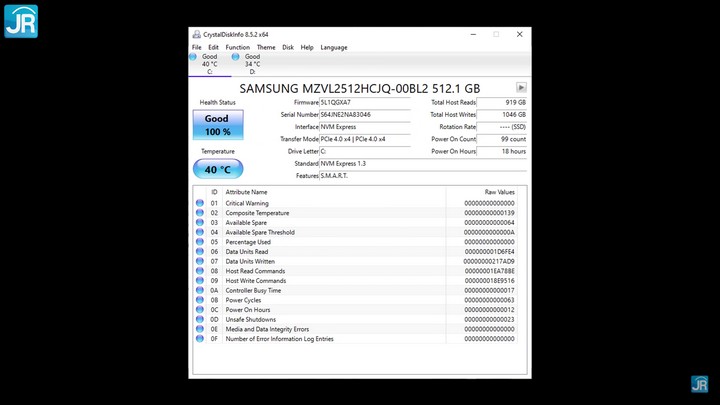Click raw value 0000000000139

(x=489, y=213)
